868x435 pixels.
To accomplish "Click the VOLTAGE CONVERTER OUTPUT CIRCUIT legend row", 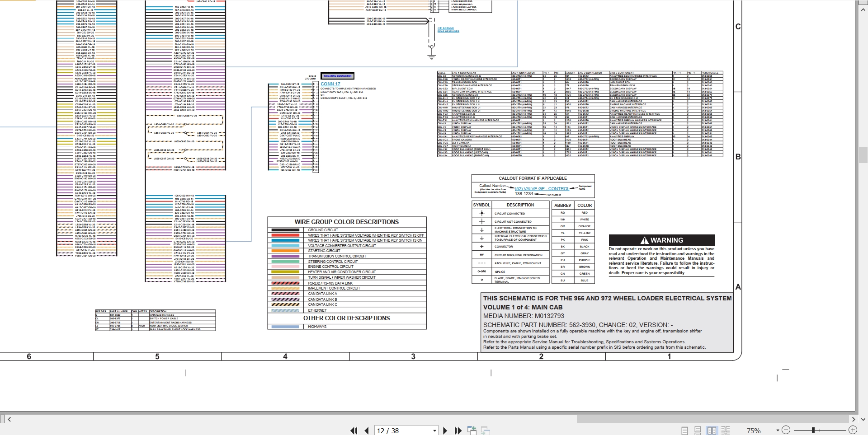I will (x=347, y=246).
